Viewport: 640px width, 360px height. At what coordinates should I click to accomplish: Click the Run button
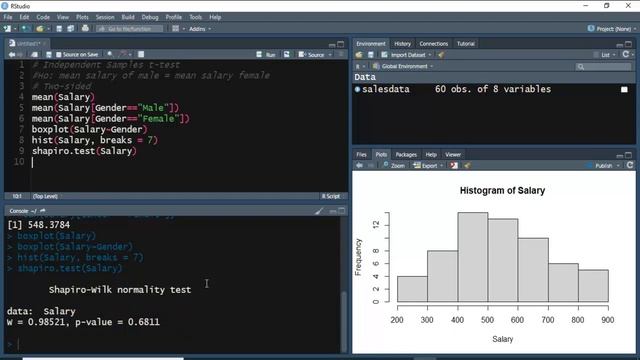(266, 54)
